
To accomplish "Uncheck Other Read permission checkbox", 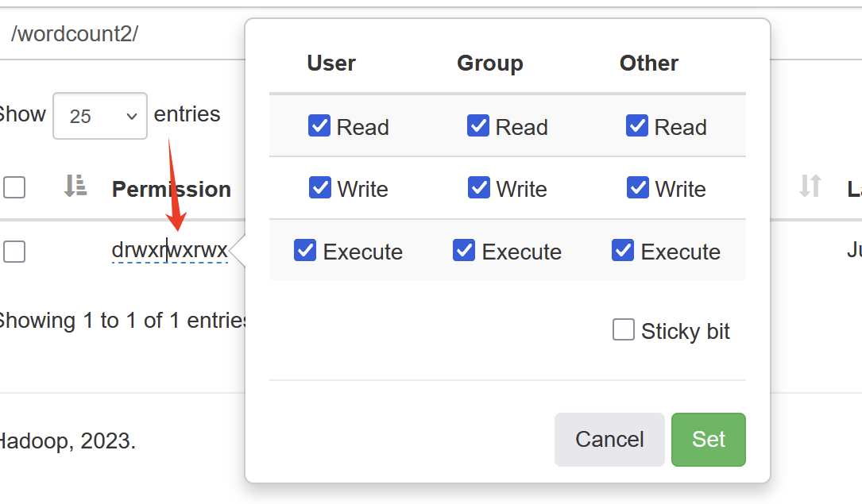I will coord(637,125).
